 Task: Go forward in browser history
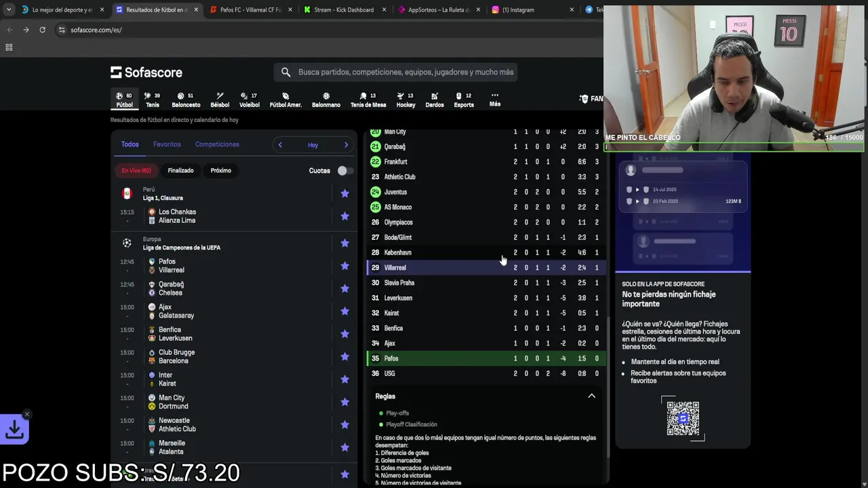coord(26,30)
